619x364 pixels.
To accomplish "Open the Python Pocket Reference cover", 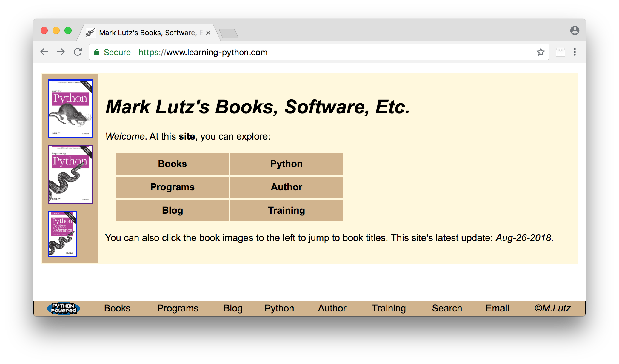I will pos(62,234).
